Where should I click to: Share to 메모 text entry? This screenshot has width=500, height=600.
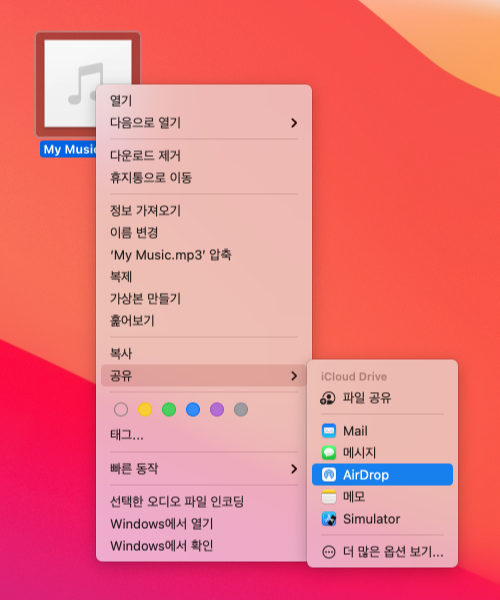tap(354, 497)
